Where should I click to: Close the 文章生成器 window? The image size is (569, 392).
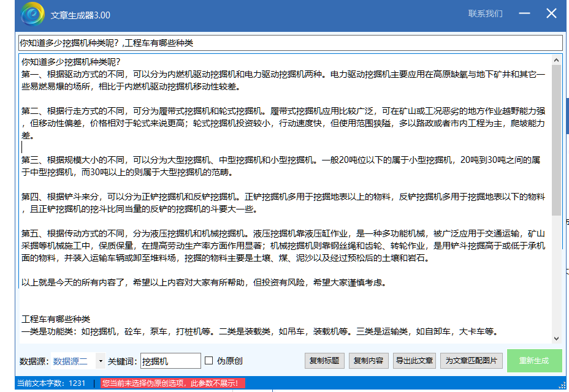(x=551, y=13)
